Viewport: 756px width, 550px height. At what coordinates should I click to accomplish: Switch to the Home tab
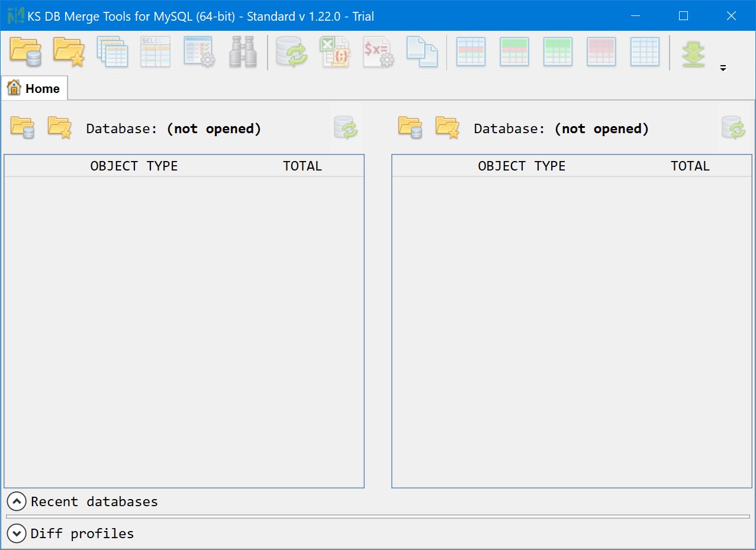click(x=34, y=88)
